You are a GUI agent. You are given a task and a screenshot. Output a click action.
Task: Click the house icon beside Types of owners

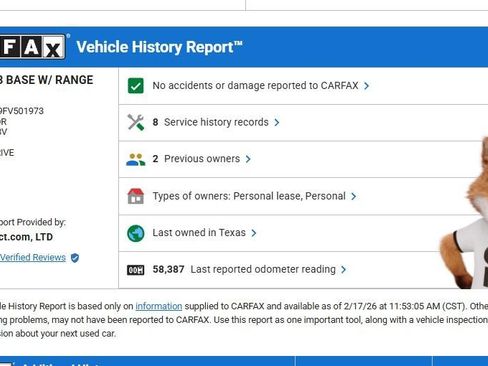pos(136,196)
